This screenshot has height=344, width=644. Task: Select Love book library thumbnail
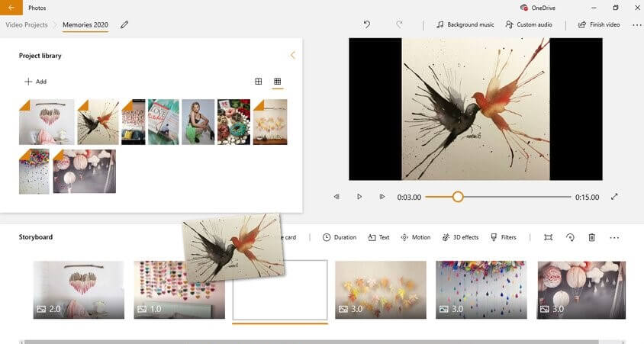point(163,122)
